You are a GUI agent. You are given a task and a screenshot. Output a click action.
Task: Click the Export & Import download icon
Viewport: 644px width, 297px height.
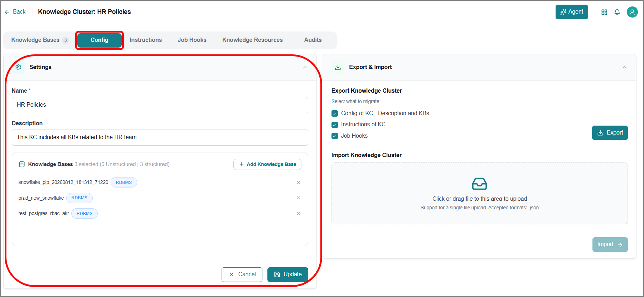coord(338,67)
